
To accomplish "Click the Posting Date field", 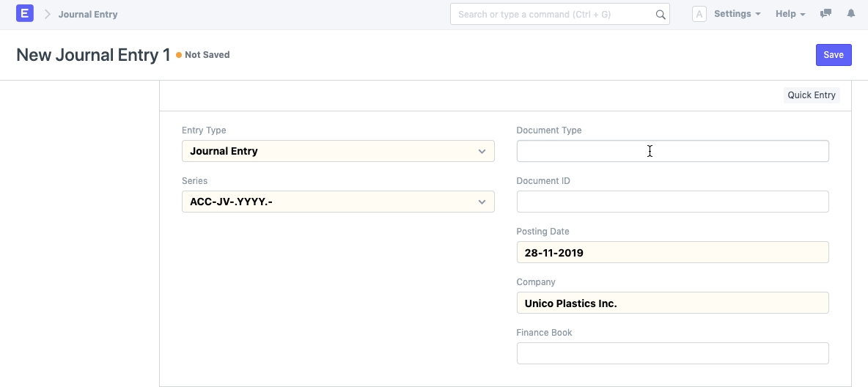I will 672,252.
